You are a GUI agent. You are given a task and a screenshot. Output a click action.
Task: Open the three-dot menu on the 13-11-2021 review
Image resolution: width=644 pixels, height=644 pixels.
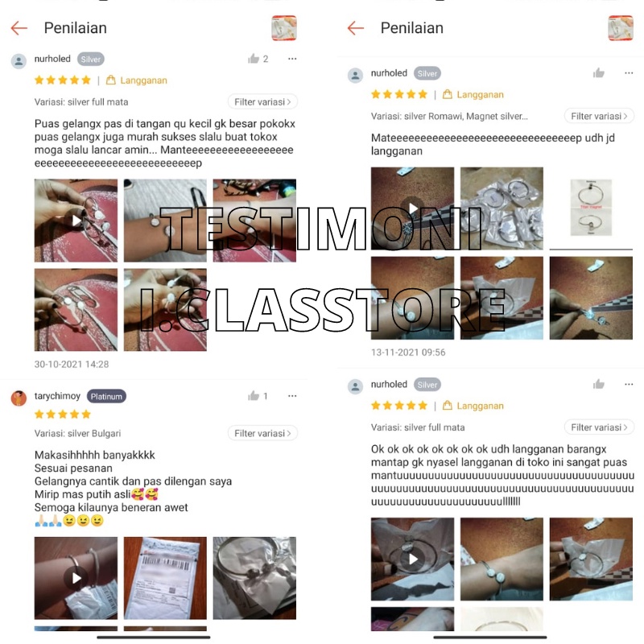(629, 73)
